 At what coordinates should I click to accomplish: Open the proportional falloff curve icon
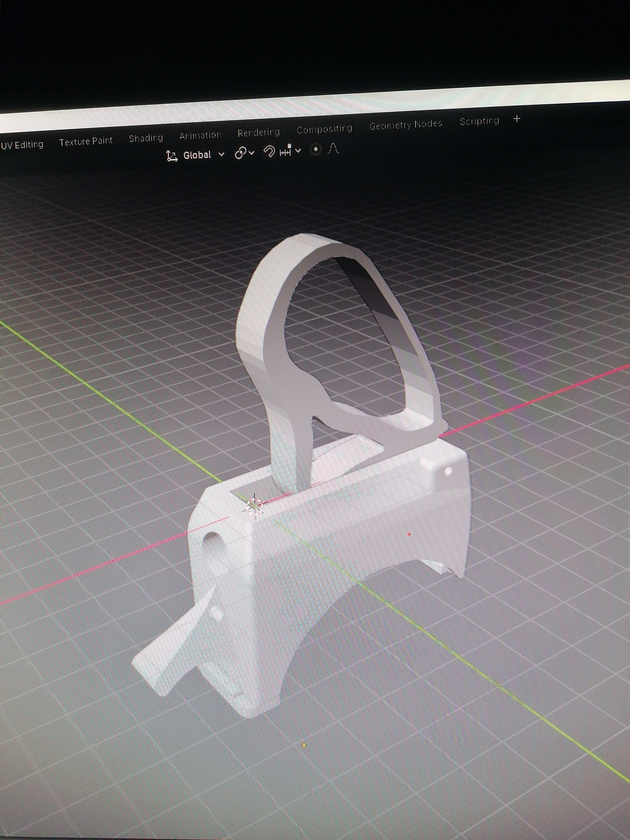point(334,148)
